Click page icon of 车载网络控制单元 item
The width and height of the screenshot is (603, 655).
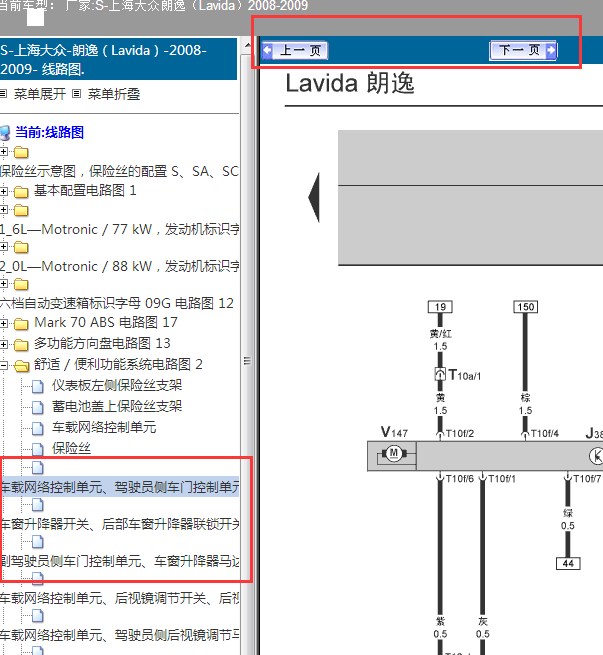(x=38, y=428)
